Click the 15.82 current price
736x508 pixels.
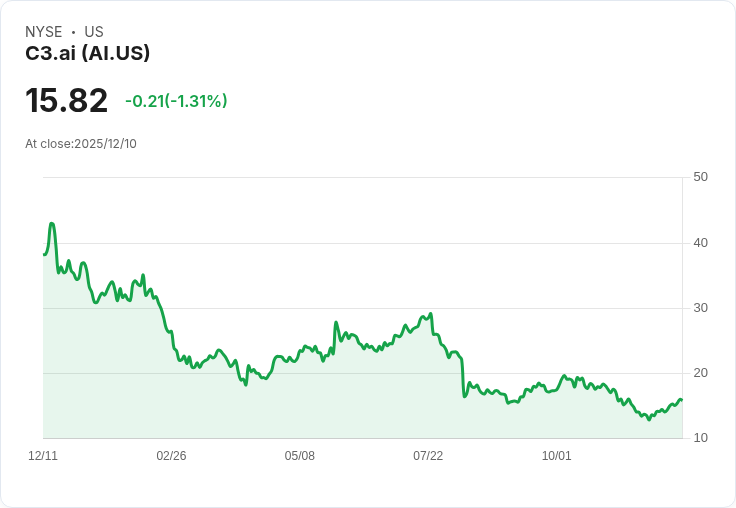point(67,101)
